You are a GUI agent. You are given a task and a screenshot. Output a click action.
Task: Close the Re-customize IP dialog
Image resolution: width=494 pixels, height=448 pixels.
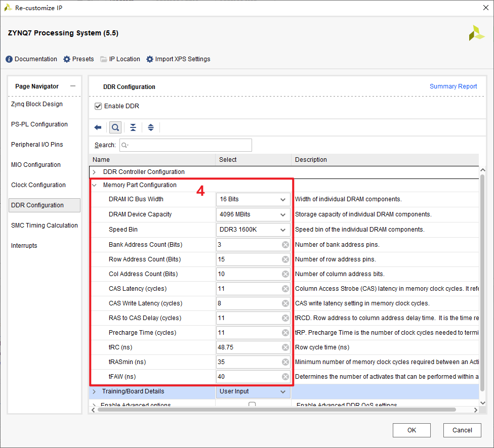(486, 8)
